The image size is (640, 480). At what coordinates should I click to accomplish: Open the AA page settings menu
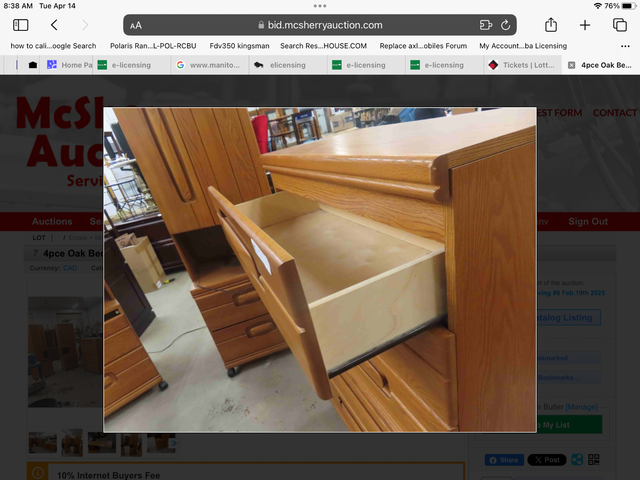coord(136,25)
